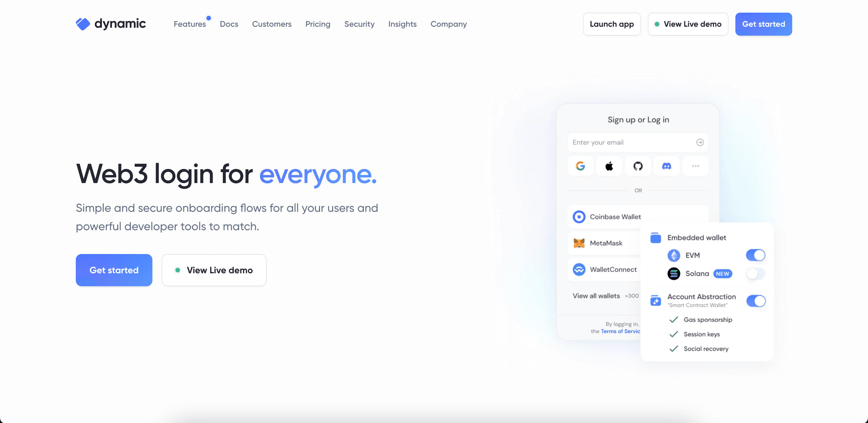Click the Apple sign-in icon
Viewport: 868px width, 423px height.
pyautogui.click(x=609, y=165)
